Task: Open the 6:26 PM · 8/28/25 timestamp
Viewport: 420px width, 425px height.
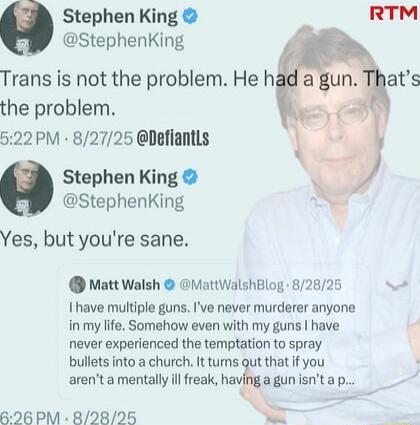Action: click(68, 417)
